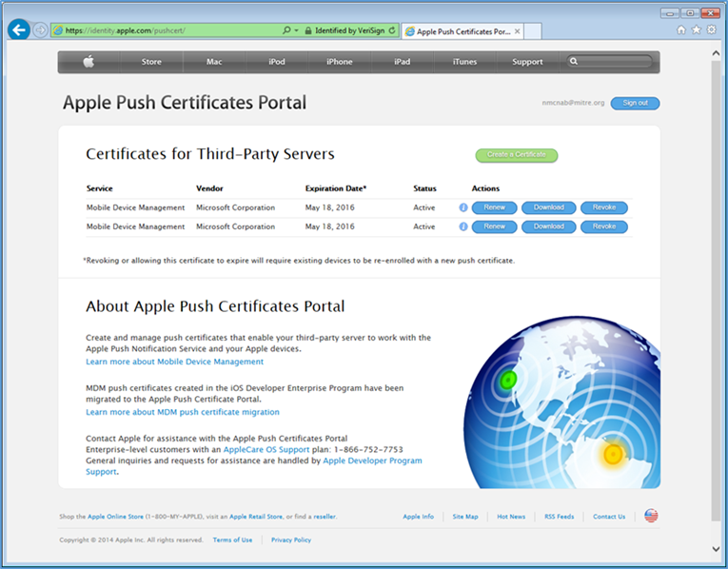Open Learn more about MDM push certificate migration
Viewport: 728px width, 569px height.
pyautogui.click(x=183, y=412)
